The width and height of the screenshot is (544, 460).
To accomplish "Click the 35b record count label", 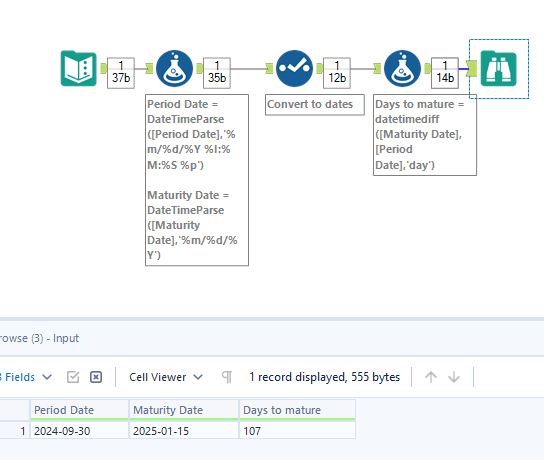I will pos(217,73).
